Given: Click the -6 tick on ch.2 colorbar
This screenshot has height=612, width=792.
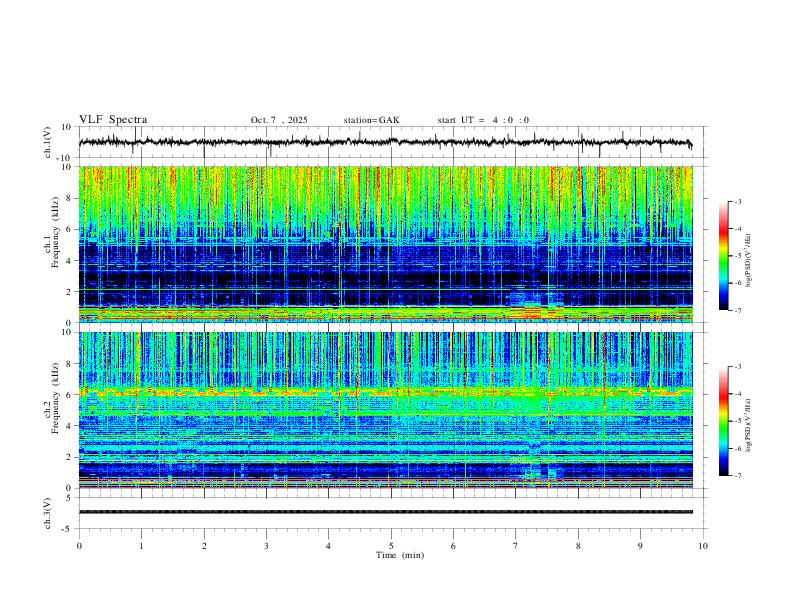Looking at the screenshot, I should [x=738, y=448].
